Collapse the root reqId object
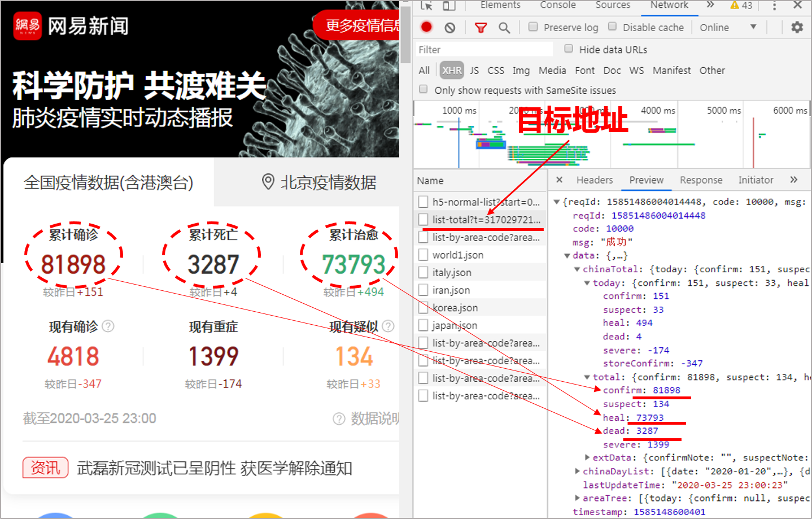 (x=557, y=202)
